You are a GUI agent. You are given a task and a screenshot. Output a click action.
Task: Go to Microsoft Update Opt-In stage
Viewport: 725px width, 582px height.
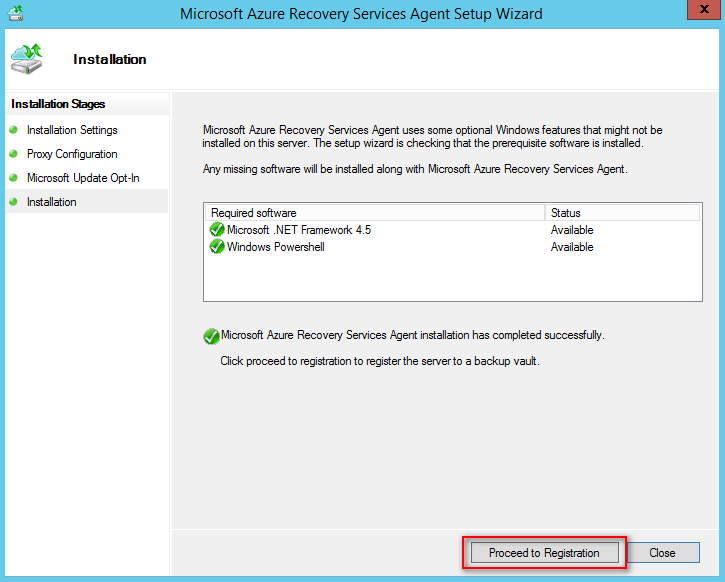(x=83, y=178)
